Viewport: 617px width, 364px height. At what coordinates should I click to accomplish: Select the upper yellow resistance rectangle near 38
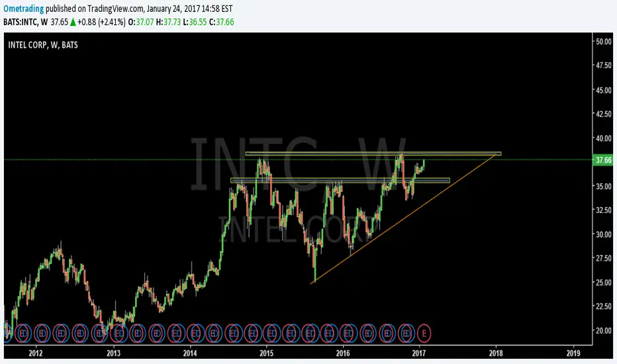click(373, 154)
